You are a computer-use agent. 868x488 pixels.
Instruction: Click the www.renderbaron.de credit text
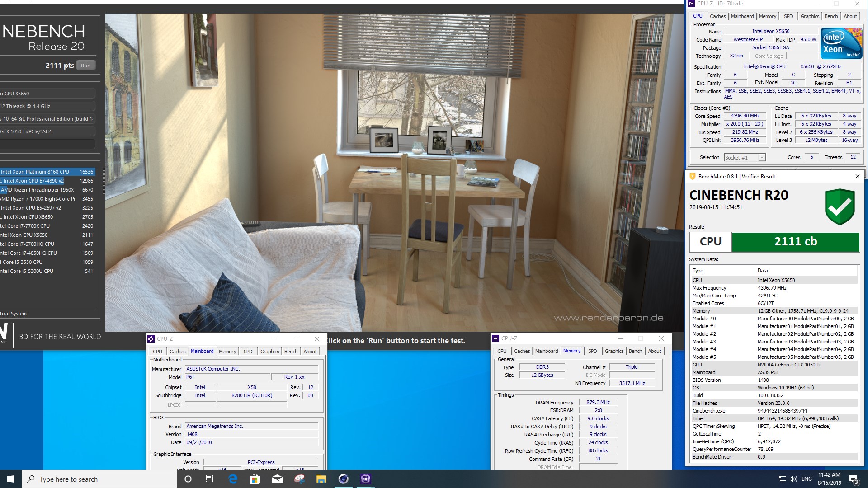point(609,318)
